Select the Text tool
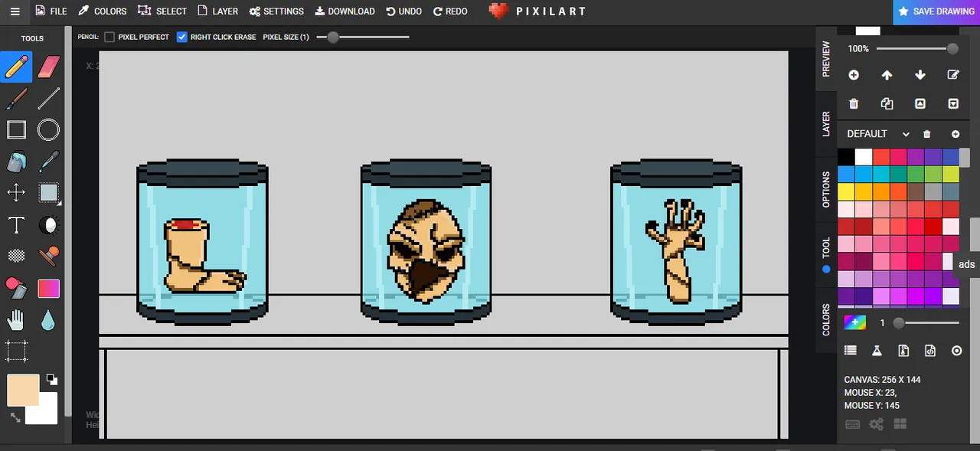 (x=17, y=224)
